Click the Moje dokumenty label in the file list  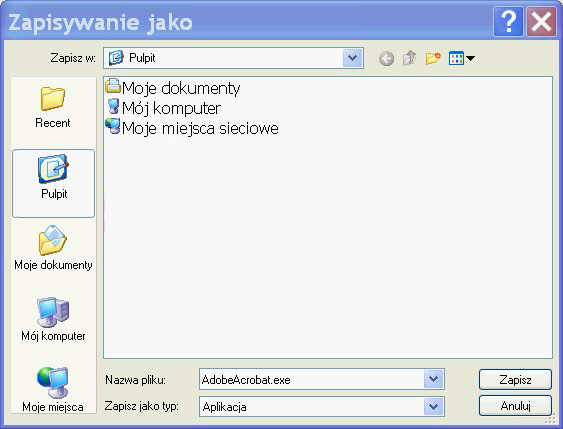coord(181,88)
